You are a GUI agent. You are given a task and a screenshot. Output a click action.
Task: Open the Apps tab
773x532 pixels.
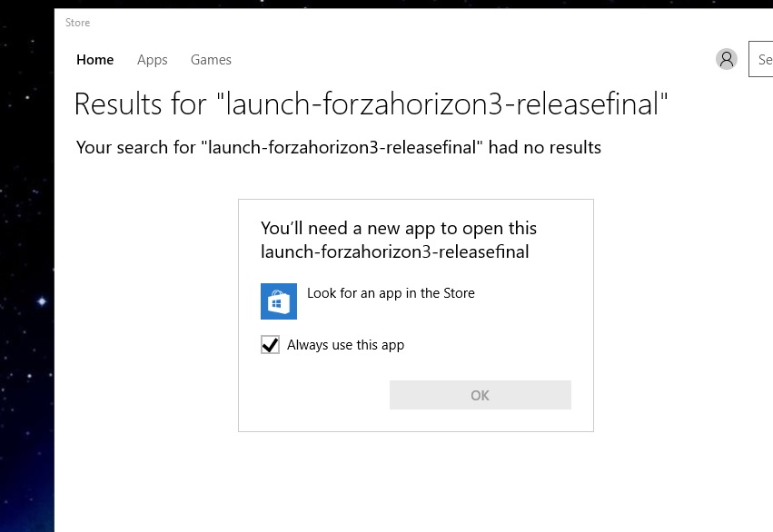click(153, 60)
